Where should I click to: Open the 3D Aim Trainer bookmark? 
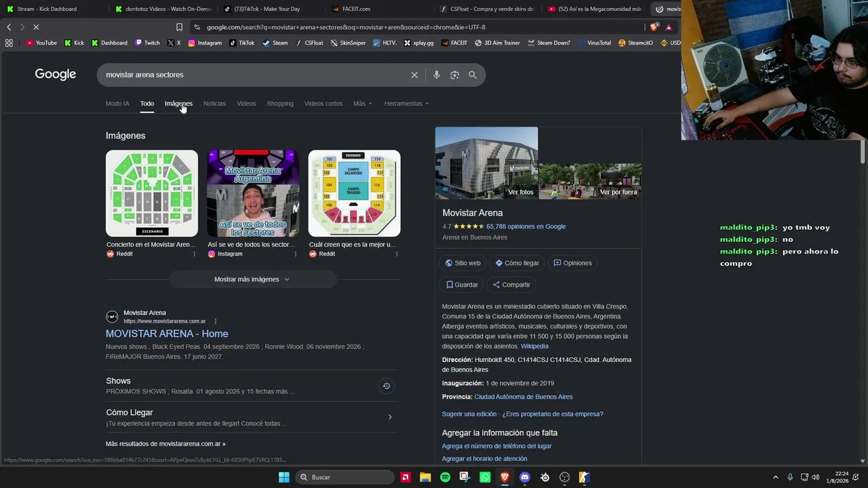tap(497, 43)
